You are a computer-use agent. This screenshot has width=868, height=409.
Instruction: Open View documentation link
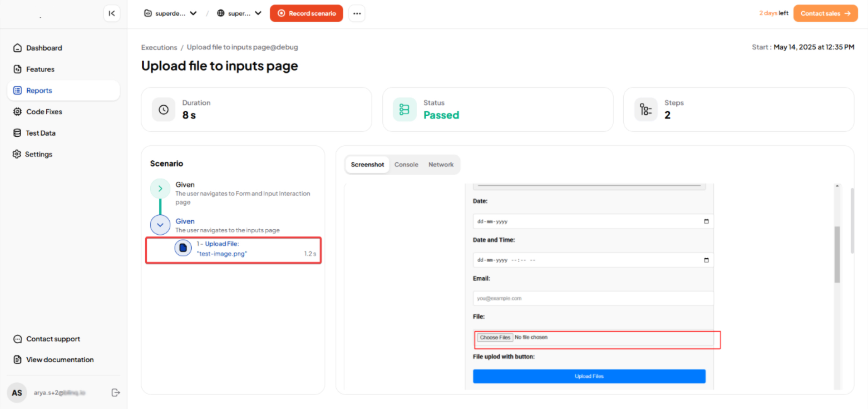pyautogui.click(x=60, y=359)
